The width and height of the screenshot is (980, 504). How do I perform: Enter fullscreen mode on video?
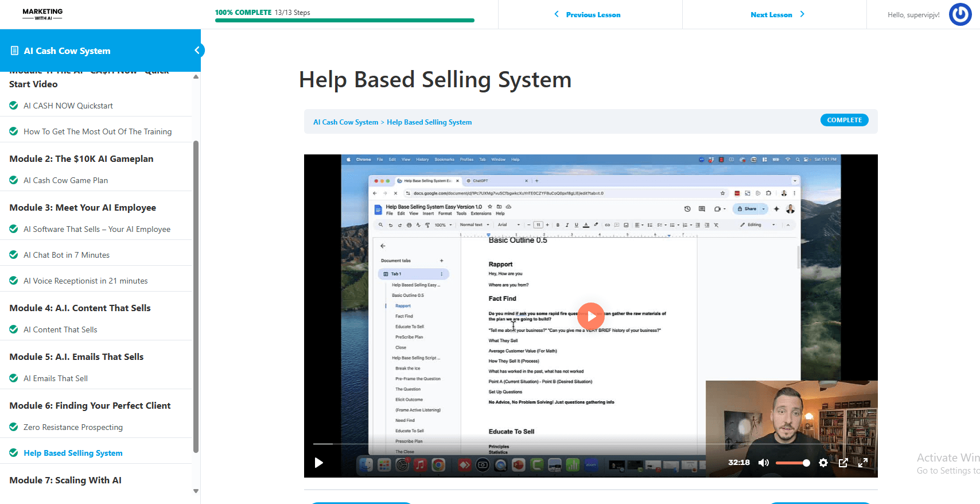[x=862, y=463]
